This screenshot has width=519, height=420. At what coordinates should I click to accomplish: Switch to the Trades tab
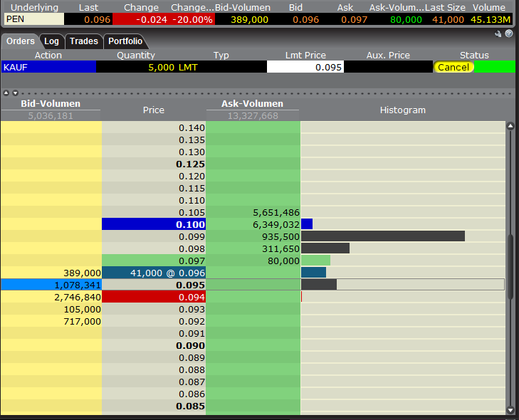point(83,41)
